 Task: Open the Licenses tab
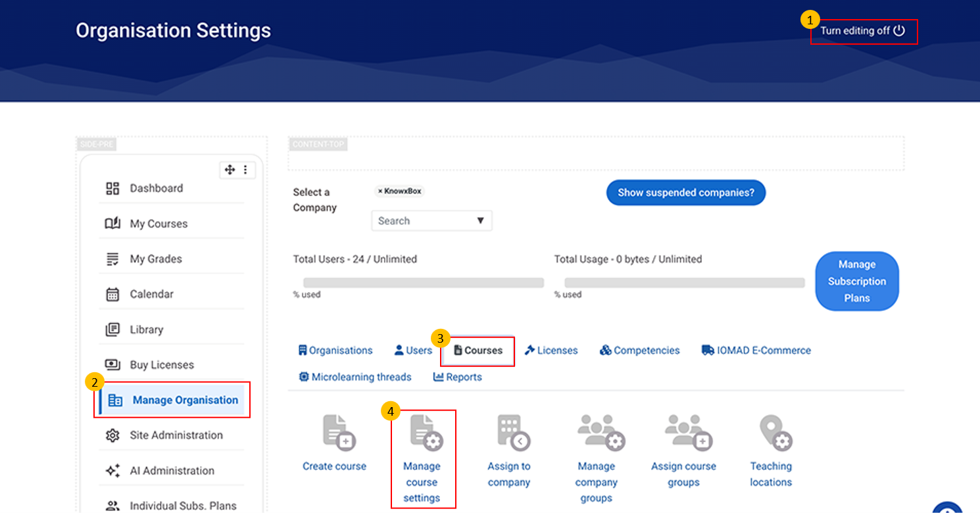coord(551,351)
